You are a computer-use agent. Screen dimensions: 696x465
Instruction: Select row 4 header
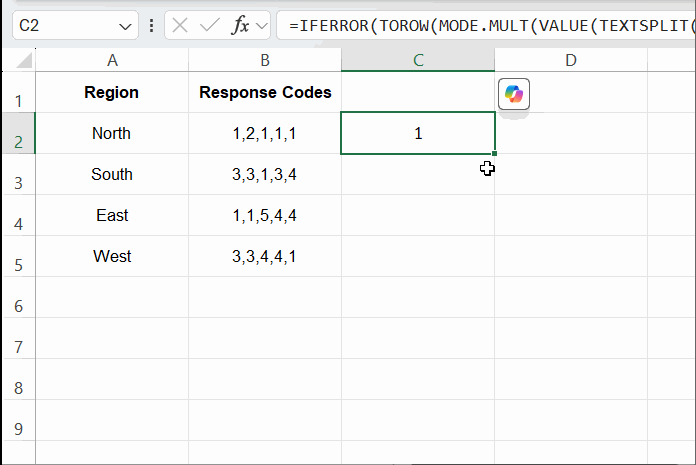[18, 215]
